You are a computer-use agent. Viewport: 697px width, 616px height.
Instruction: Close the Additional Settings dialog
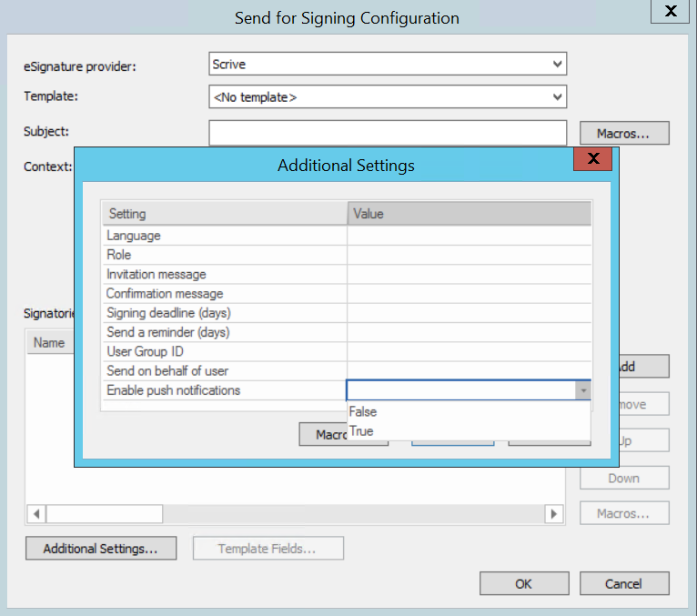[593, 158]
